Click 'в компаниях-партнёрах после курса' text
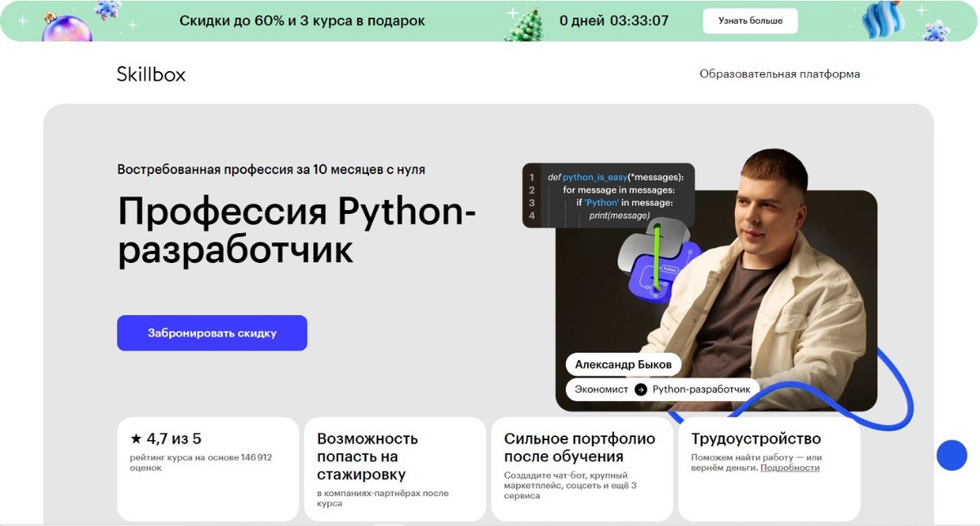Viewport: 980px width, 526px height. (x=383, y=498)
